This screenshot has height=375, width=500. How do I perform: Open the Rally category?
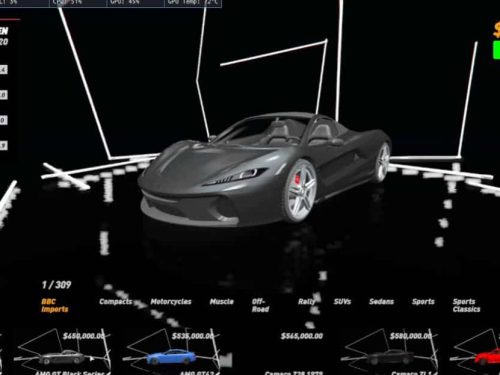[x=307, y=302]
